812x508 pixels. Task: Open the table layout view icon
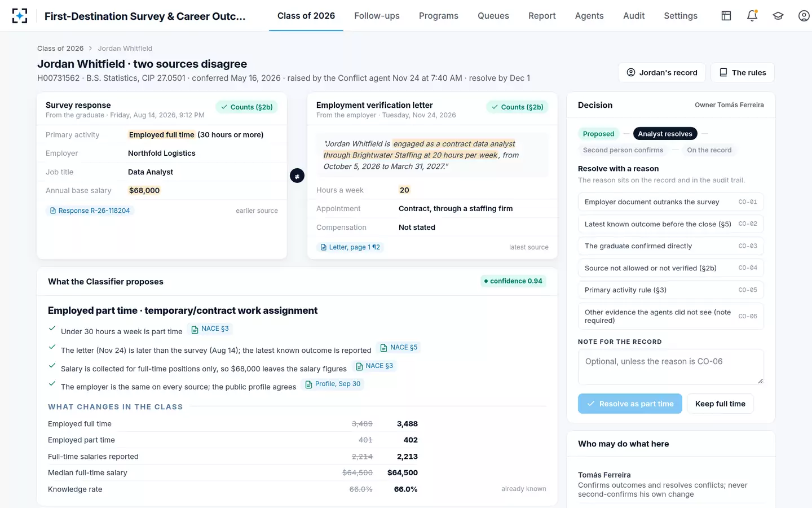tap(726, 16)
